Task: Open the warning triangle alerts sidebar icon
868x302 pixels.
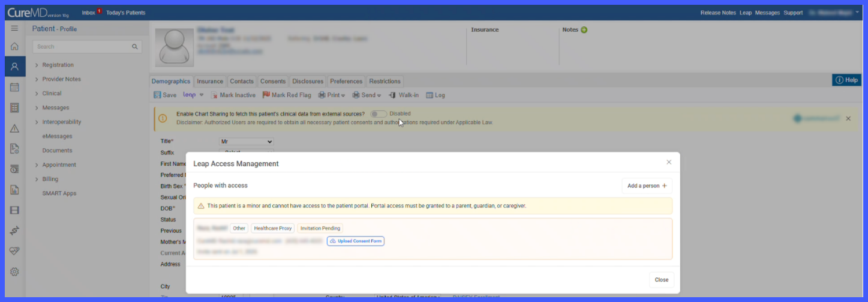Action: (x=14, y=128)
